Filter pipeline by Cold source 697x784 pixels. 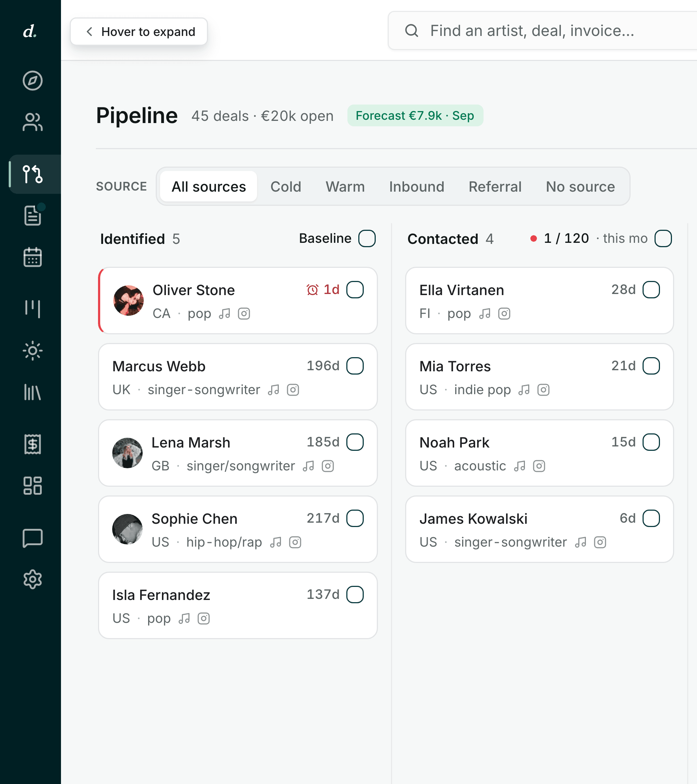click(x=286, y=187)
